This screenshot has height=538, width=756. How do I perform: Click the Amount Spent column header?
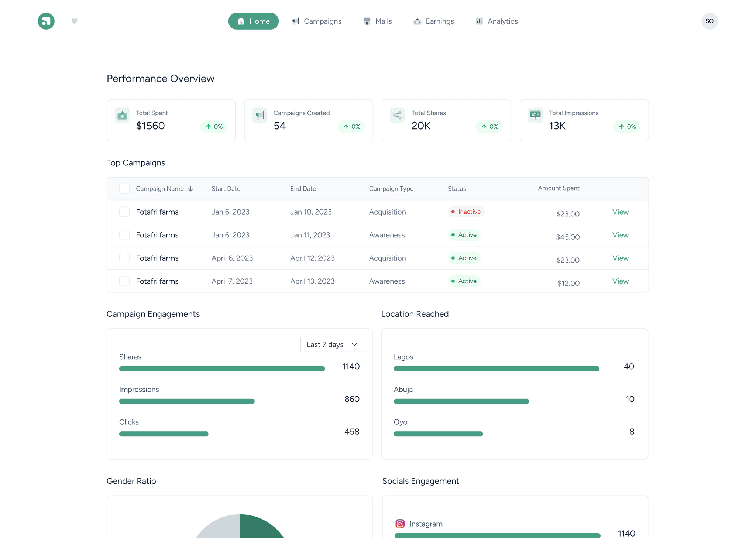click(559, 188)
